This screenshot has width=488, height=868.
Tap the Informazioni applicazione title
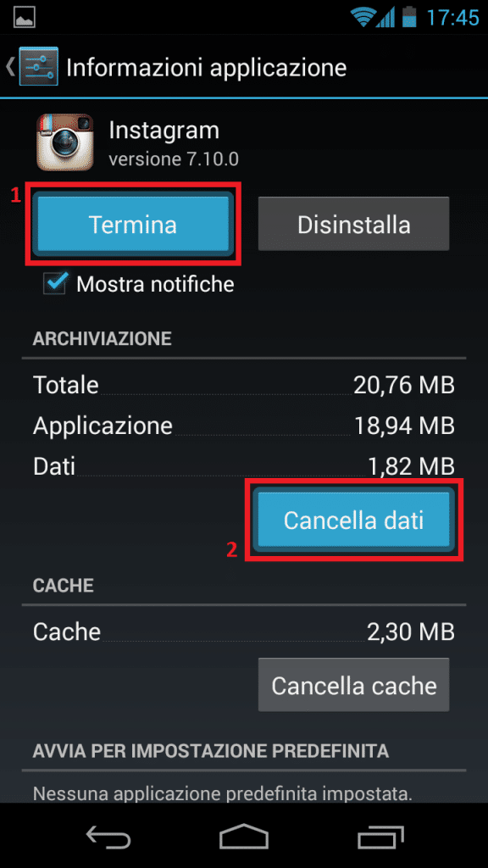(x=207, y=68)
